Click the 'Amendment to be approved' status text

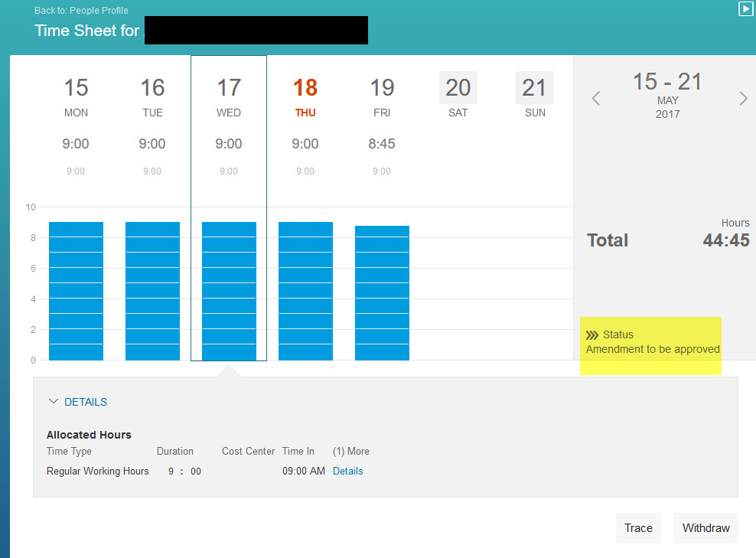click(x=653, y=349)
